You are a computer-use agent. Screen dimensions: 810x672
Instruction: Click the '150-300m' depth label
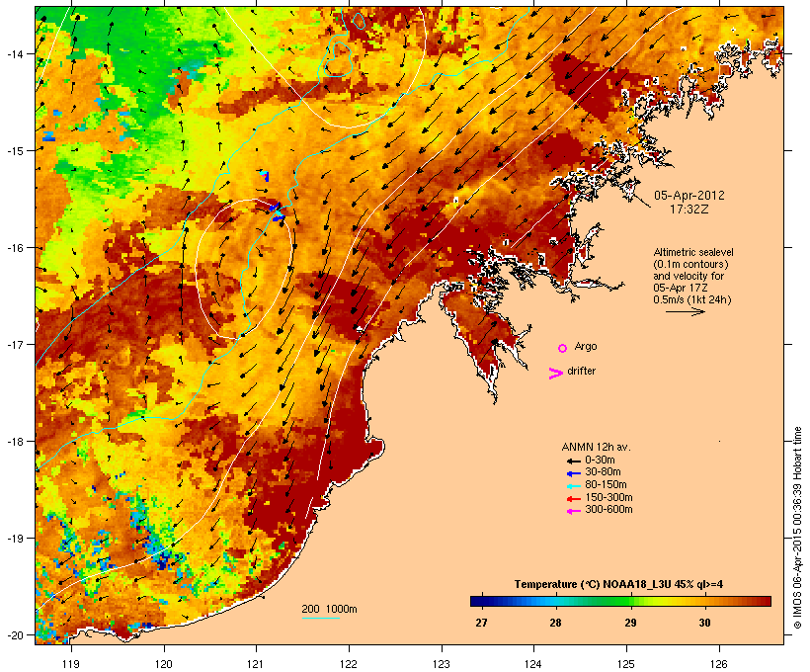pyautogui.click(x=608, y=497)
